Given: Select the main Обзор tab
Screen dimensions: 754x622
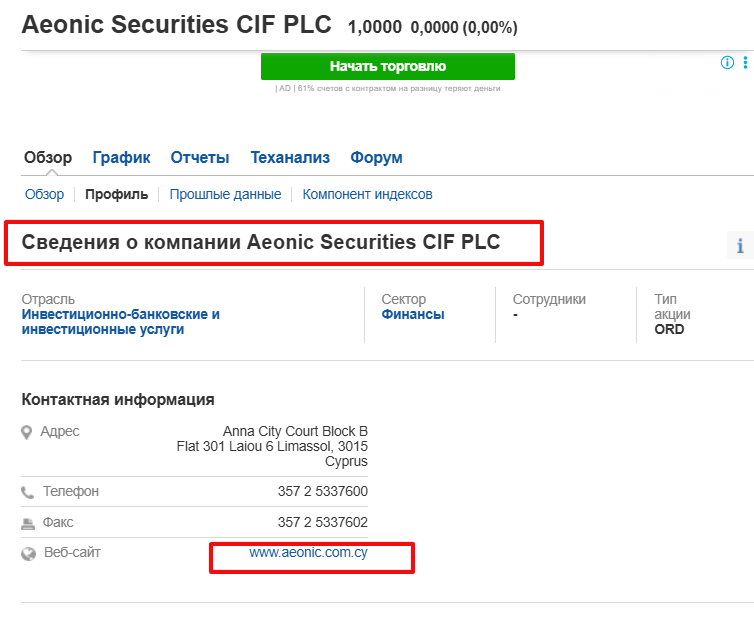Looking at the screenshot, I should [x=48, y=158].
